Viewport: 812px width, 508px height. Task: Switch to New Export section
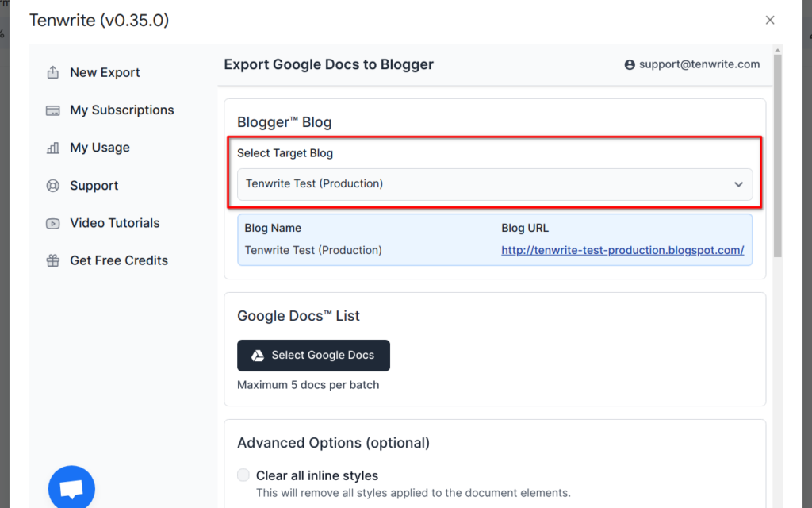click(103, 71)
